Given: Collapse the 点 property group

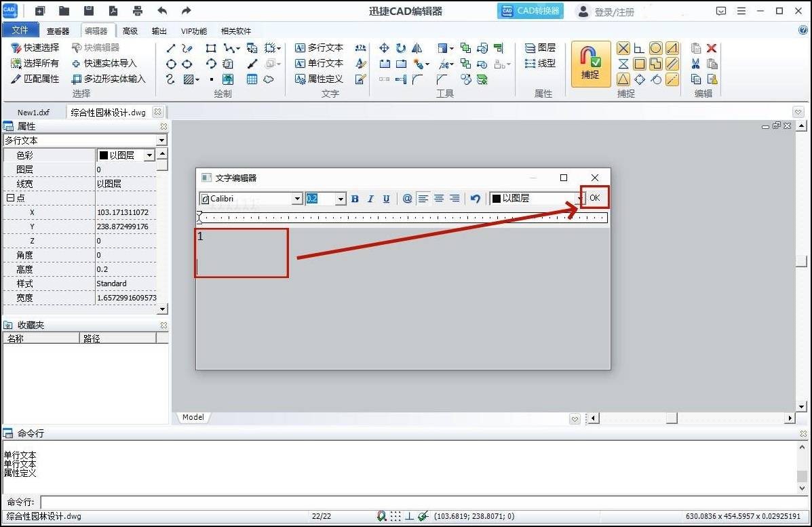Looking at the screenshot, I should (x=9, y=198).
